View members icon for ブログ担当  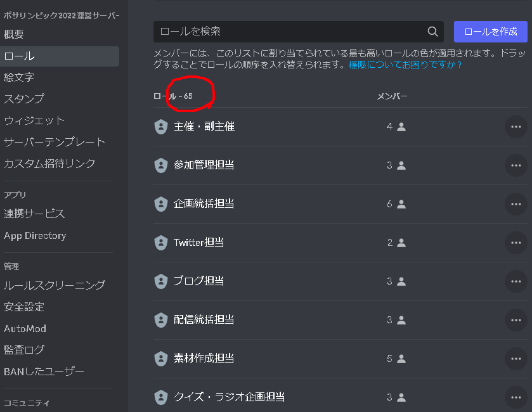pyautogui.click(x=401, y=281)
